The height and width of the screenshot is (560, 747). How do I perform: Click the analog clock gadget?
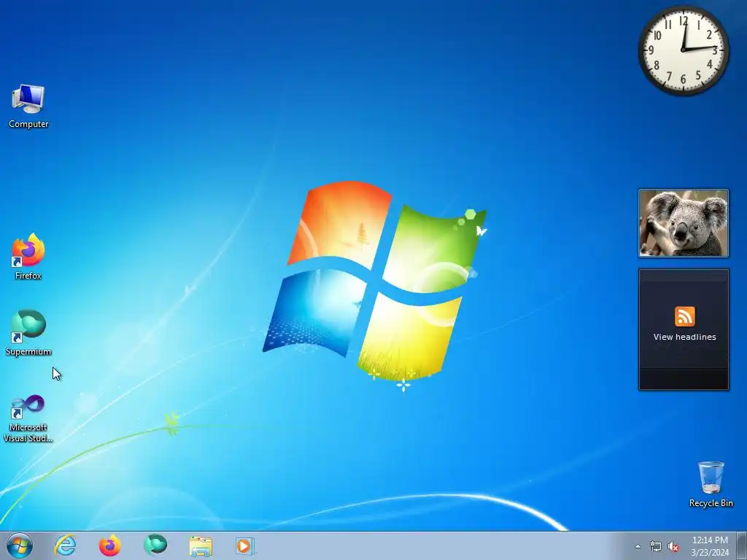pos(683,50)
